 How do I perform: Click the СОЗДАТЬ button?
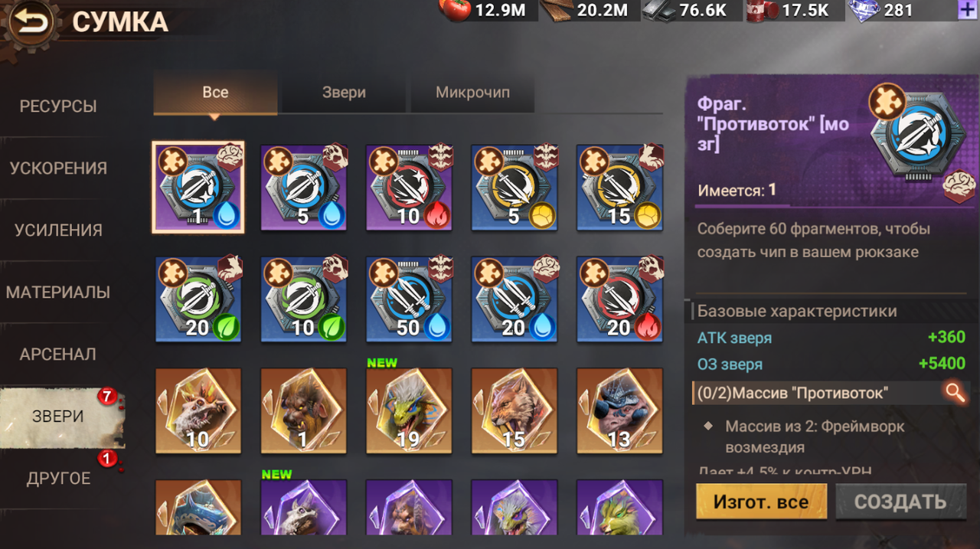[900, 502]
